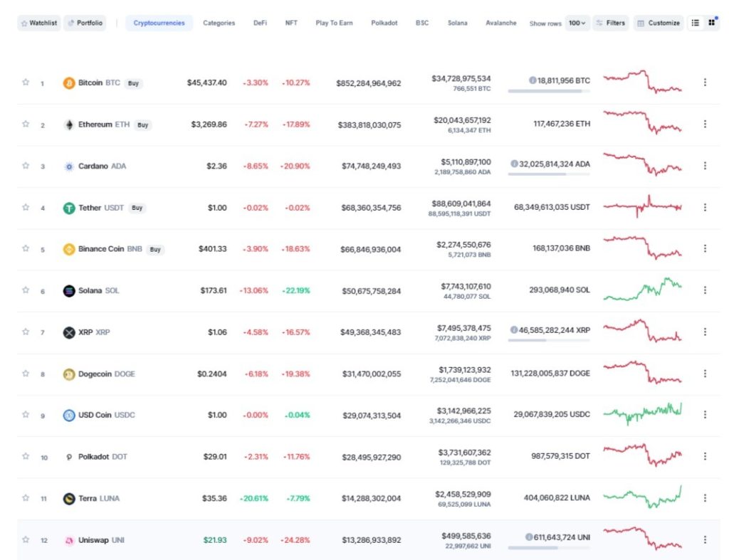
Task: Switch to the Solana category tab
Action: [x=457, y=23]
